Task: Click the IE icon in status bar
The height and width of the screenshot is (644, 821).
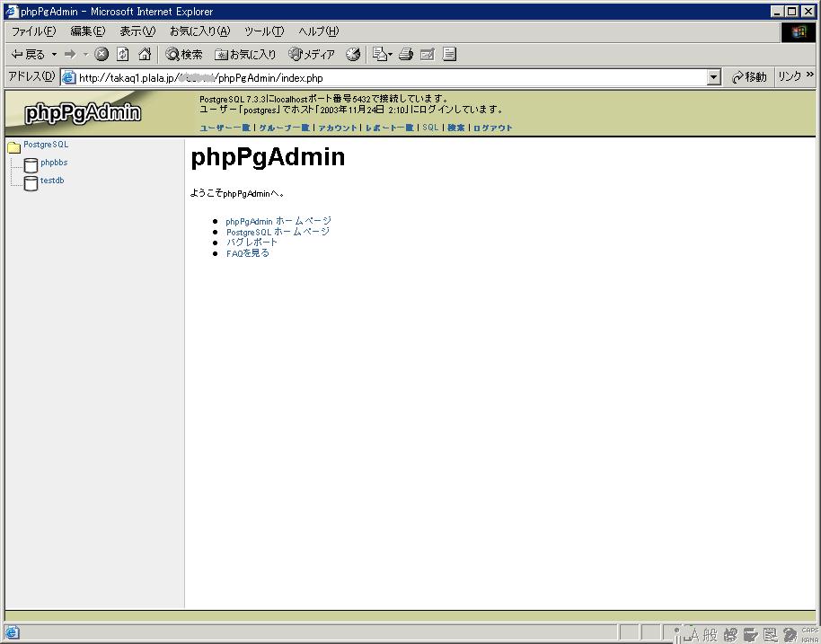Action: click(12, 632)
